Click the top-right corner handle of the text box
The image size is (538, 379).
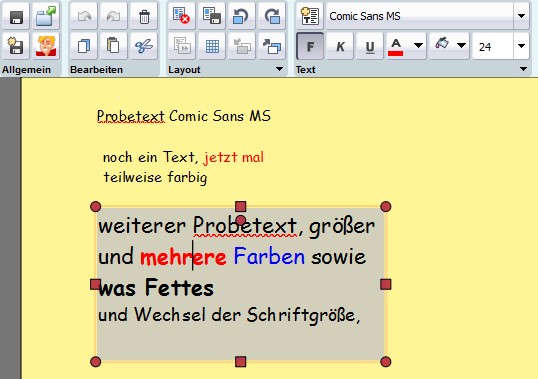click(386, 206)
